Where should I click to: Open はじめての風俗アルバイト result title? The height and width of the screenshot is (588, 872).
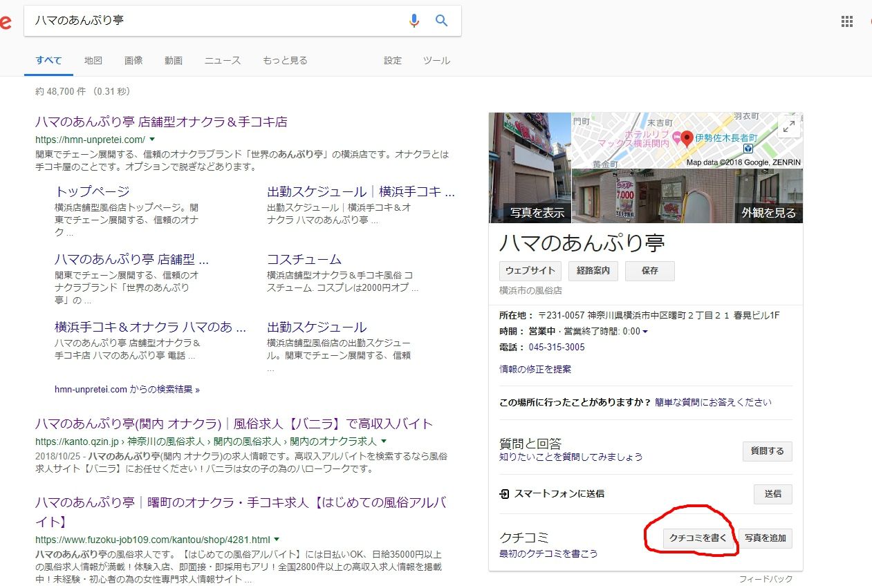(241, 512)
